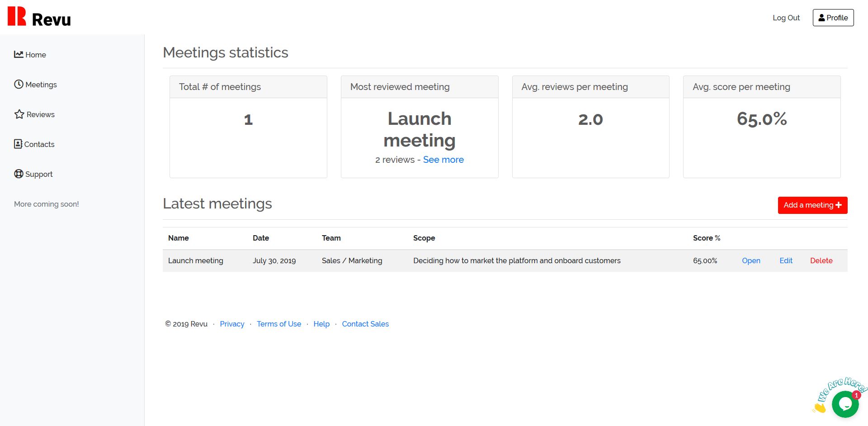The height and width of the screenshot is (426, 868).
Task: Click See more under Launch meeting
Action: pos(443,160)
